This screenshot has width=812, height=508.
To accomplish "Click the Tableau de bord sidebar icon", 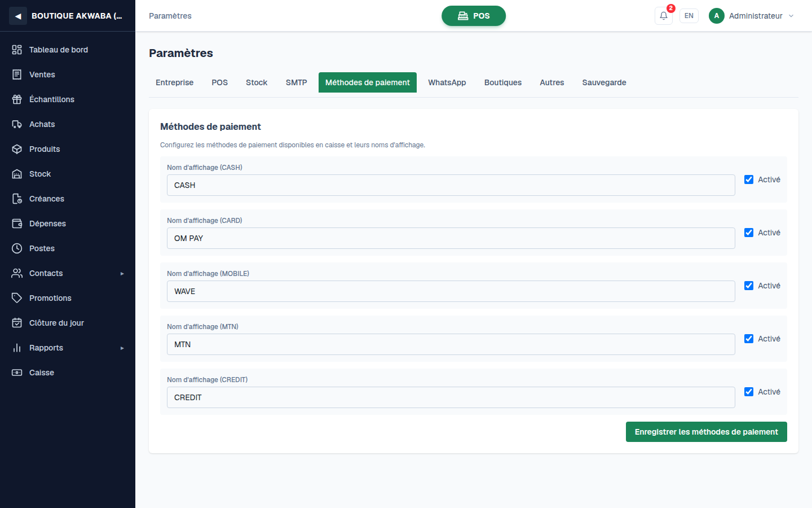I will (x=17, y=50).
